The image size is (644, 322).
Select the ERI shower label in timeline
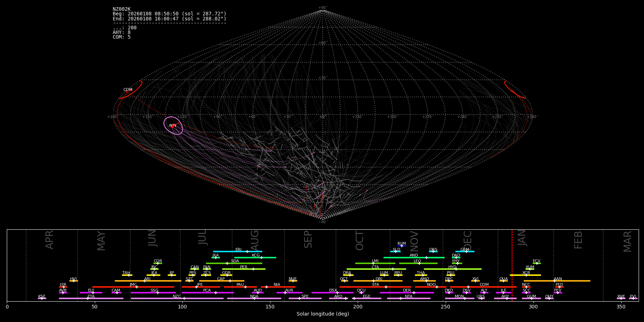[239, 250]
